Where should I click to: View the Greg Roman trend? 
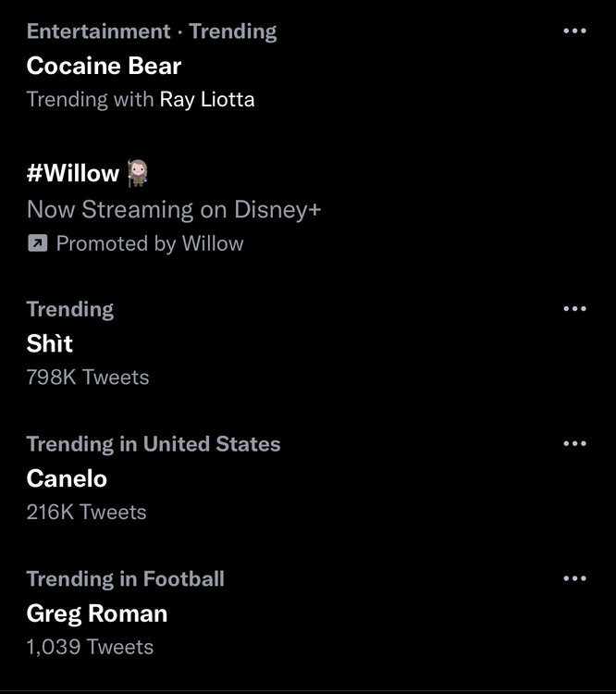tap(97, 613)
